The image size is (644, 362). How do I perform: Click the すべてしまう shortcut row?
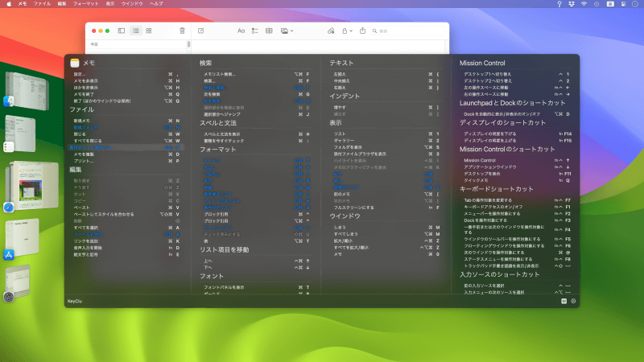click(386, 234)
